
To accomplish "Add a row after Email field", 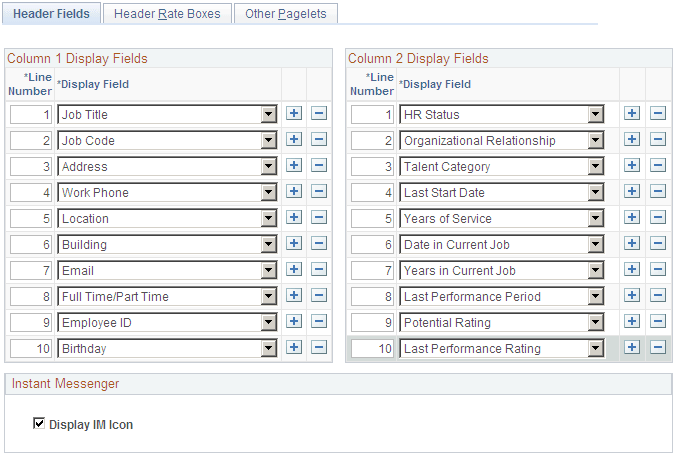I will click(x=294, y=270).
